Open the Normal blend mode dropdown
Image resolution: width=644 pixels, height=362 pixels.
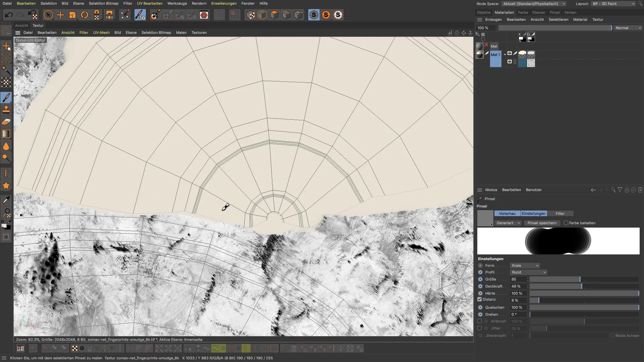pyautogui.click(x=628, y=28)
